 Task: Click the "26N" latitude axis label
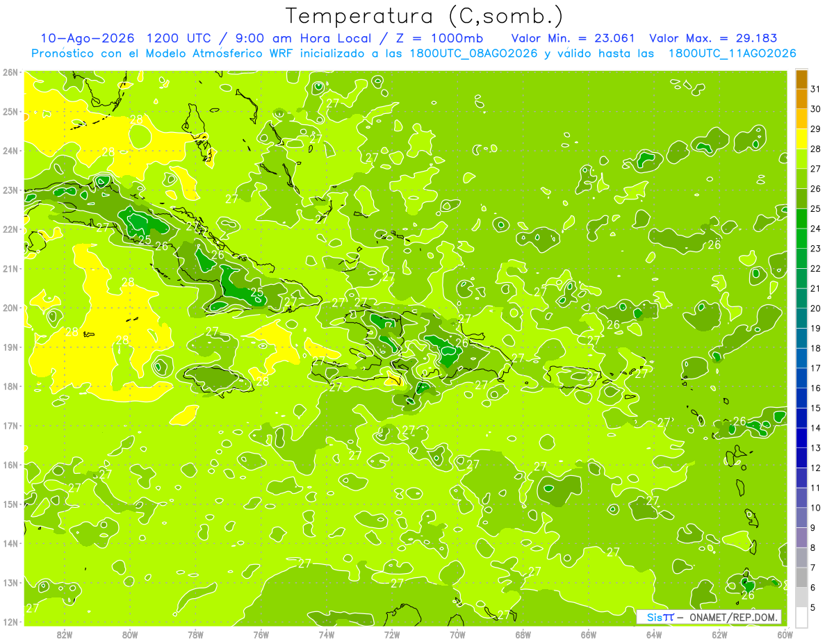pos(10,72)
